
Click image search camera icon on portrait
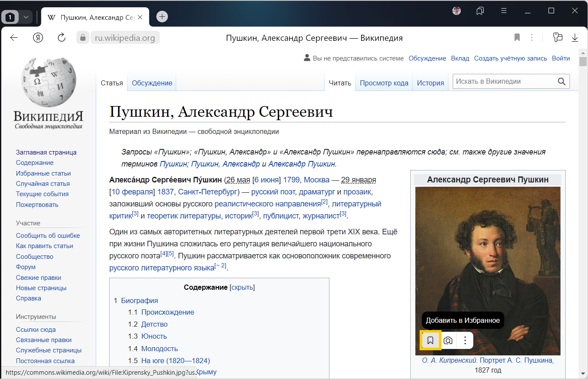tap(448, 341)
